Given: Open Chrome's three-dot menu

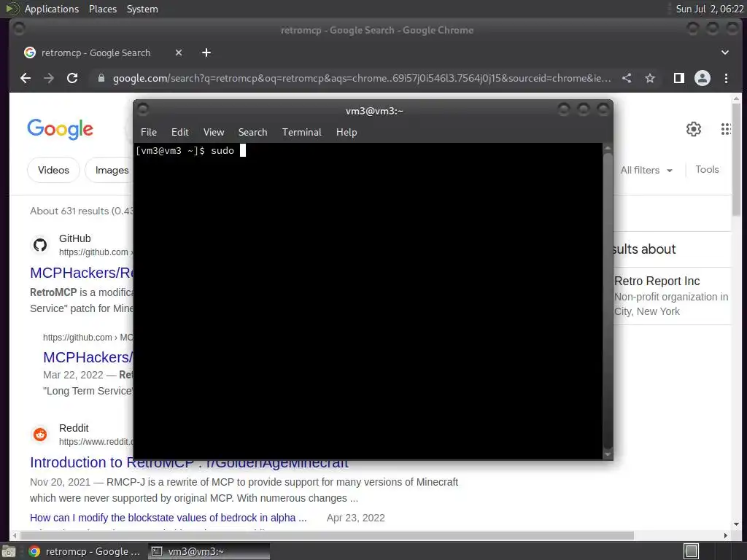Looking at the screenshot, I should click(x=726, y=78).
